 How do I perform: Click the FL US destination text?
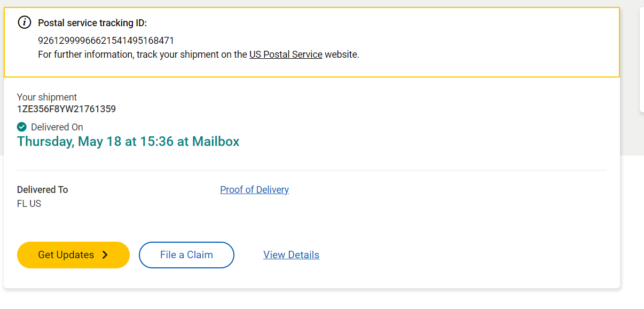[29, 204]
